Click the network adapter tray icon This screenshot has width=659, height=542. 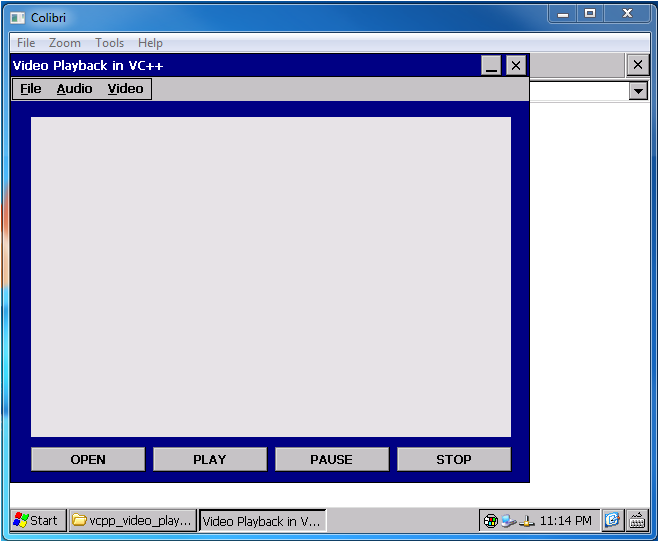(527, 521)
